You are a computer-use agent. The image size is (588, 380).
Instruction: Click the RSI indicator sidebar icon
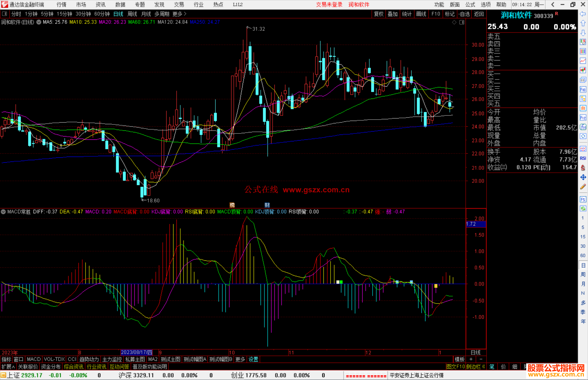[583, 158]
